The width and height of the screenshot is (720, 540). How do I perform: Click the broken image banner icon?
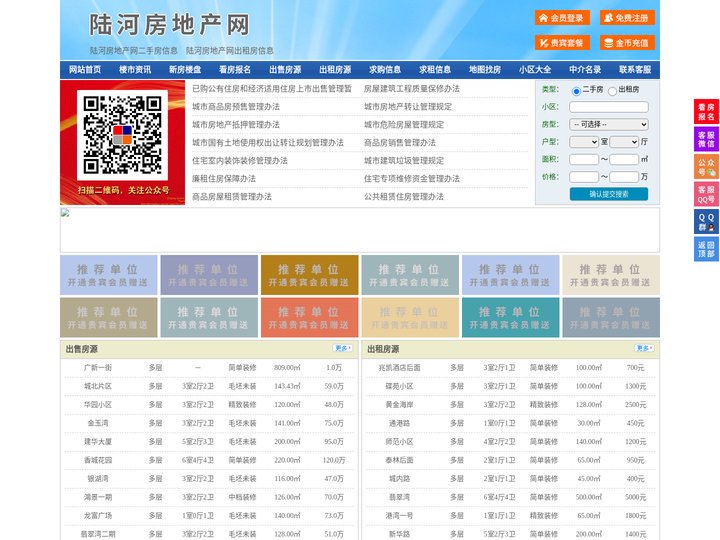(x=65, y=213)
